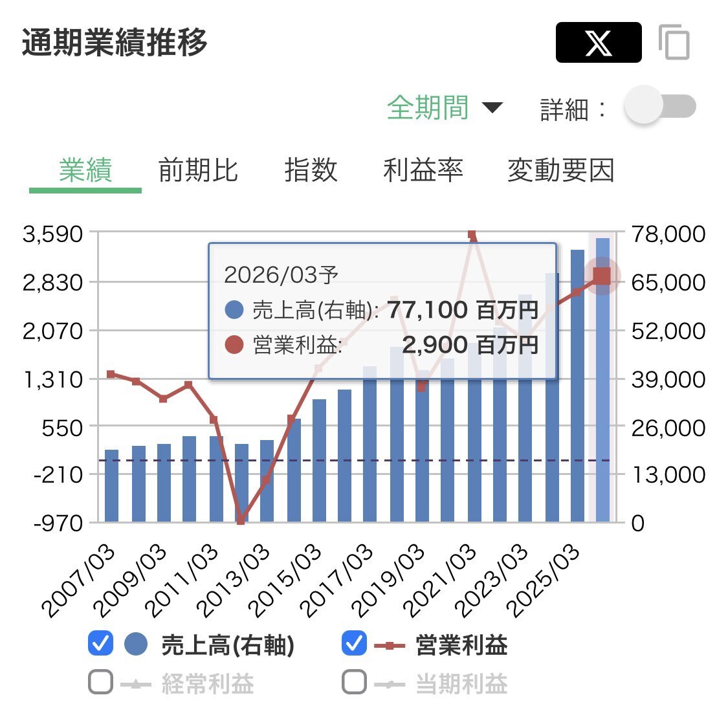The height and width of the screenshot is (717, 728).
Task: Click the red circle icon in the tooltip
Action: [233, 345]
